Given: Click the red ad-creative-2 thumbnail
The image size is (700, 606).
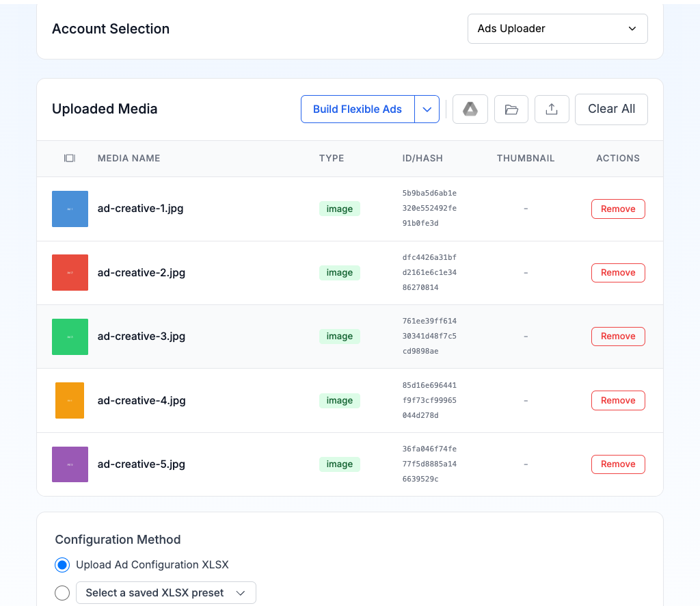Looking at the screenshot, I should click(x=70, y=272).
